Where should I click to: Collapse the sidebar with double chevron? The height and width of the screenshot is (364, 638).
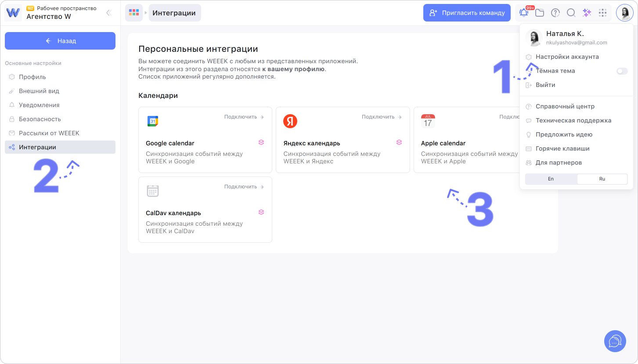109,13
